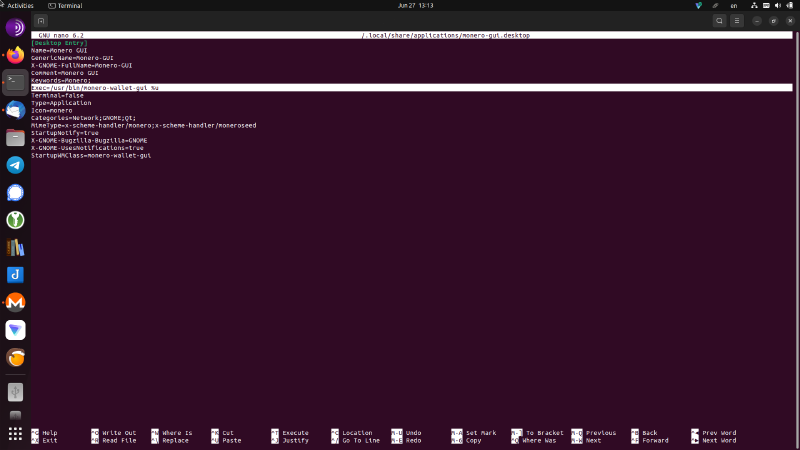Image resolution: width=800 pixels, height=450 pixels.
Task: Click the Proton VPN tray indicator
Action: click(x=698, y=6)
